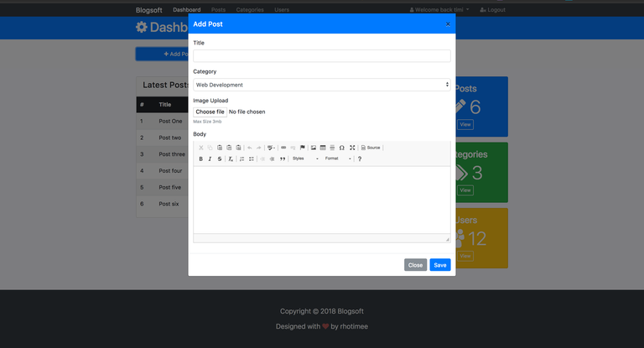Click the Unlink icon

tap(293, 148)
